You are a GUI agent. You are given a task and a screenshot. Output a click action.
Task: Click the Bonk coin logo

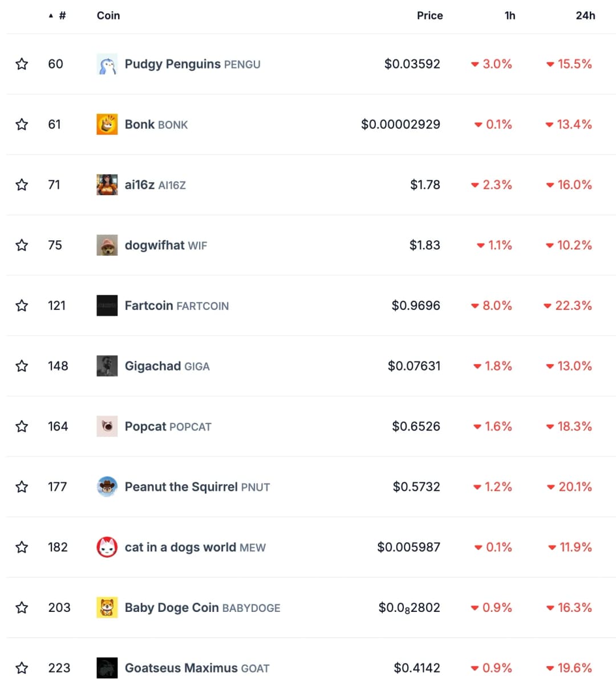[107, 124]
